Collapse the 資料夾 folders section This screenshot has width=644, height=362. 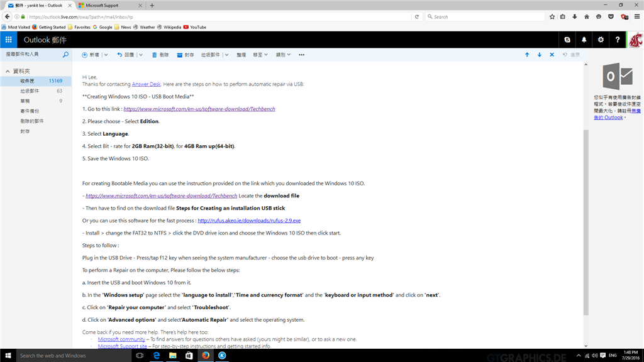(8, 71)
